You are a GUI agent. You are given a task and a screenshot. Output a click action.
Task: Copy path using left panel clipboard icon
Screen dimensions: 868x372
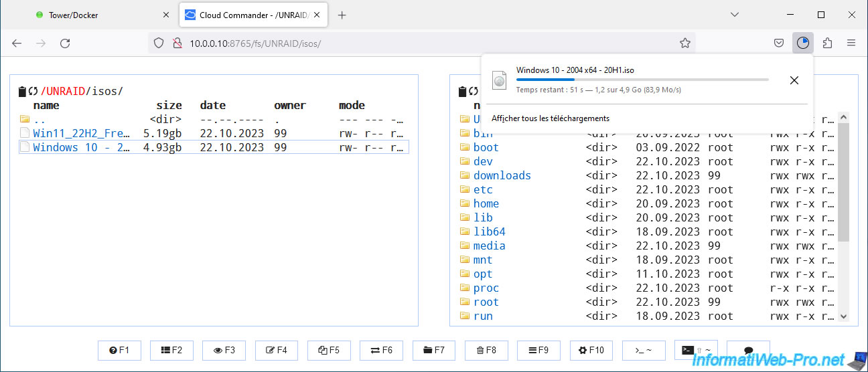click(x=22, y=92)
